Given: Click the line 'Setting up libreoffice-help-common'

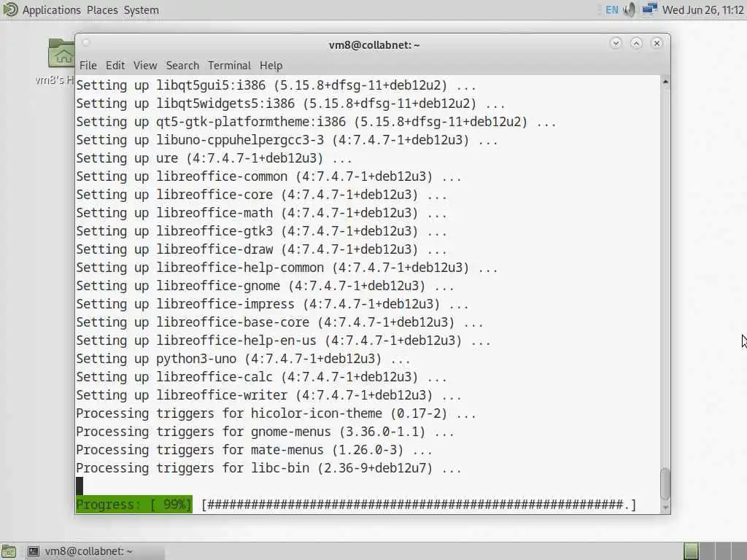Looking at the screenshot, I should click(287, 268).
